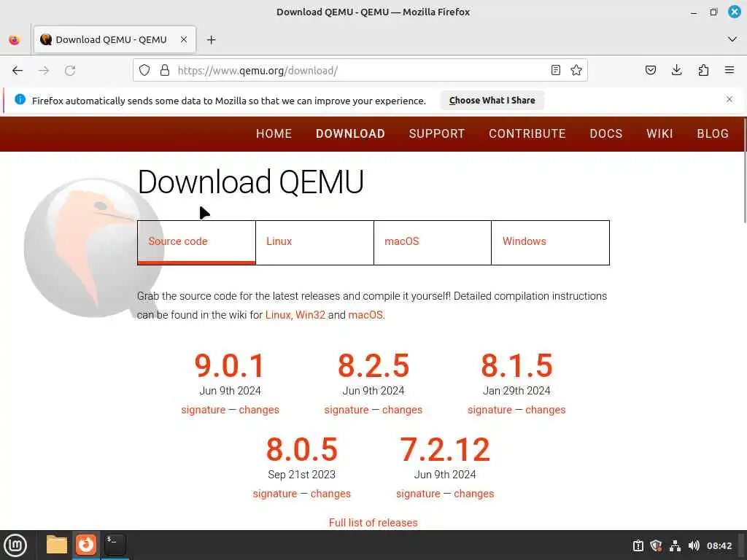Open the macOS compilation wiki link
This screenshot has height=560, width=747.
365,315
